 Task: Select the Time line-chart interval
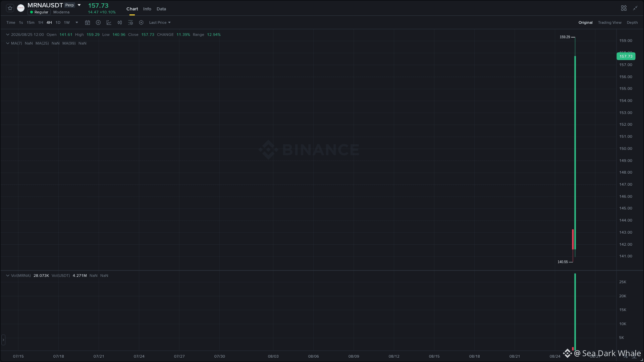click(11, 22)
